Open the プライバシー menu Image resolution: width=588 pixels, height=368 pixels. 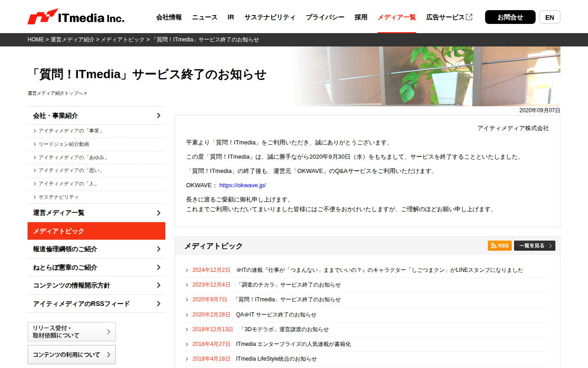[325, 17]
